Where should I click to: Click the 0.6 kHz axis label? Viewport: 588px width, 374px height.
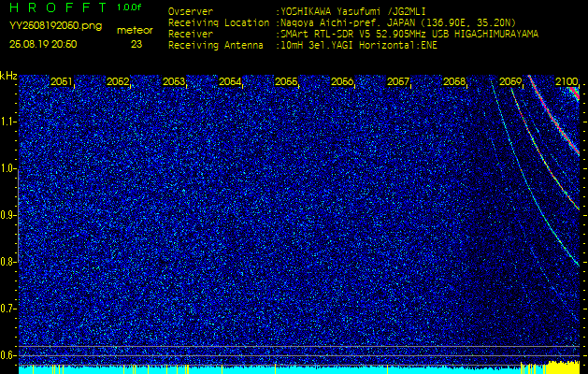coord(7,355)
